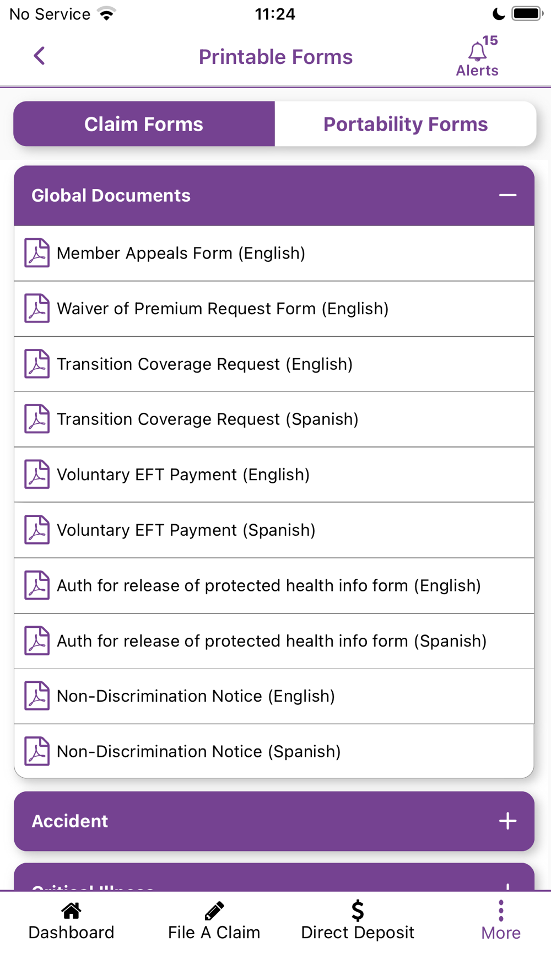Tap PDF icon beside Waiver of Premium Request
The image size is (551, 980).
tap(37, 309)
